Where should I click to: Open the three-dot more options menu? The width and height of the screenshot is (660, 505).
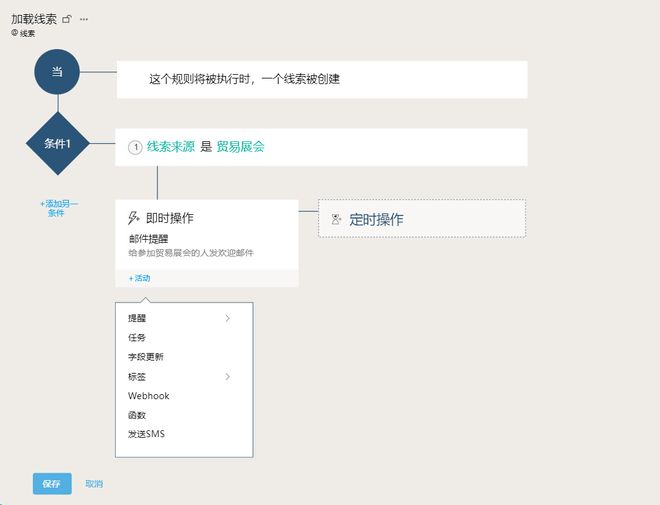tap(84, 19)
